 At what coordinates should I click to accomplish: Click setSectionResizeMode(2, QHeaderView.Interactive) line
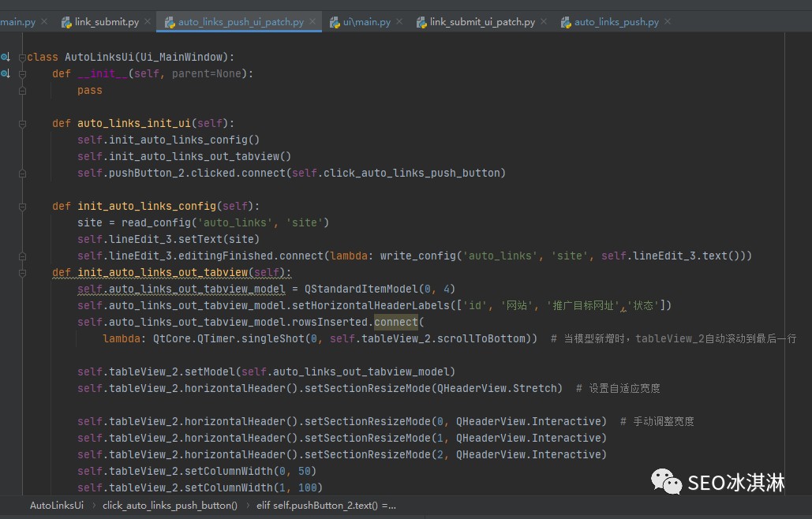coord(342,454)
